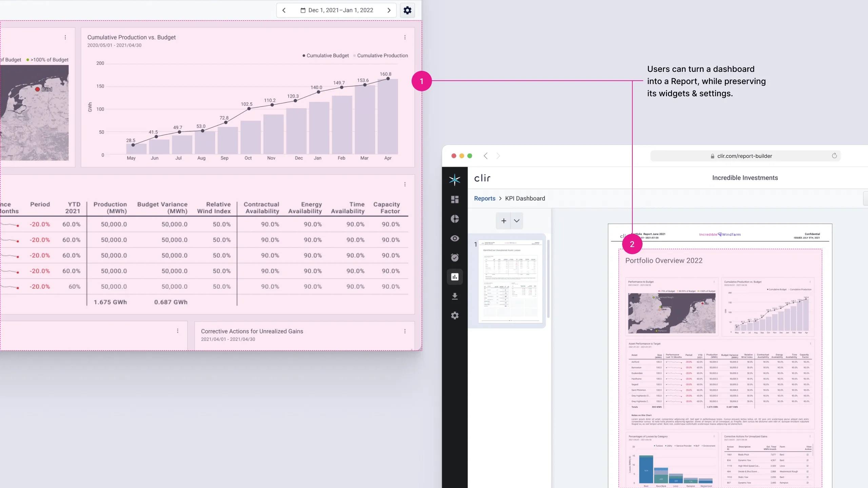Click page thumbnail panel scrollbar
Image resolution: width=868 pixels, height=488 pixels.
(x=548, y=279)
